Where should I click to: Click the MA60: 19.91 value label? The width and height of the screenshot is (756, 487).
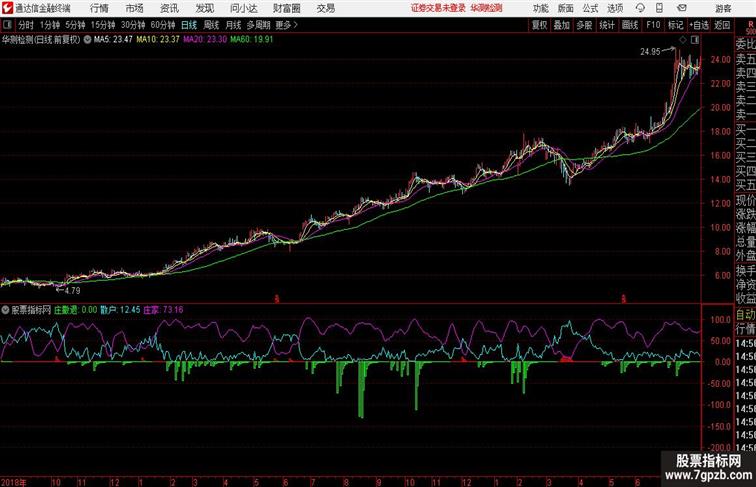pyautogui.click(x=252, y=40)
